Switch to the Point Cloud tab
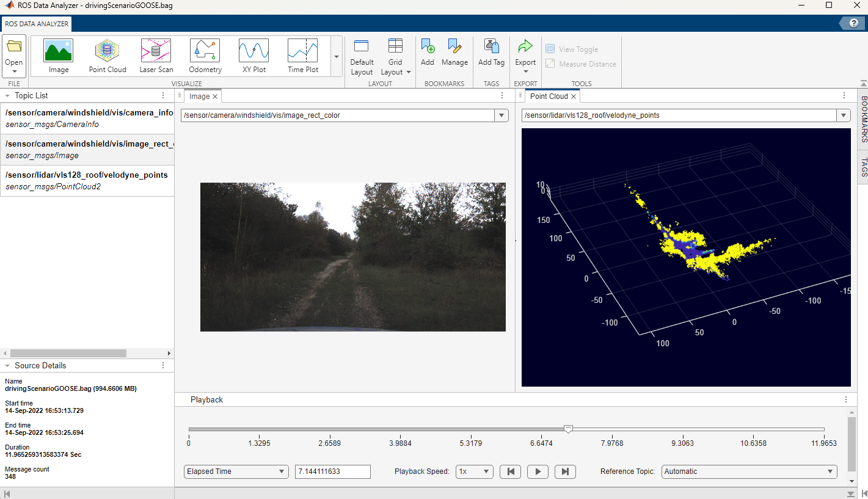Screen dimensions: 868x499 tap(549, 97)
